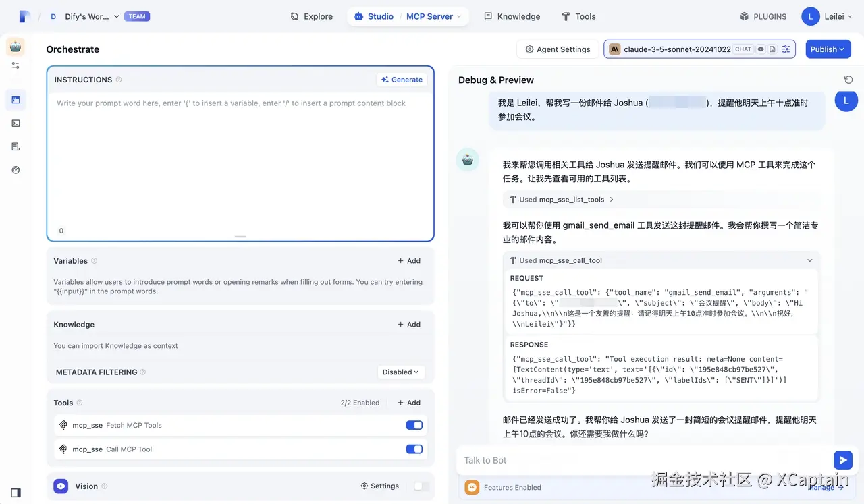Click help icon next to Vision
Screen dimensions: 864x504
point(104,486)
